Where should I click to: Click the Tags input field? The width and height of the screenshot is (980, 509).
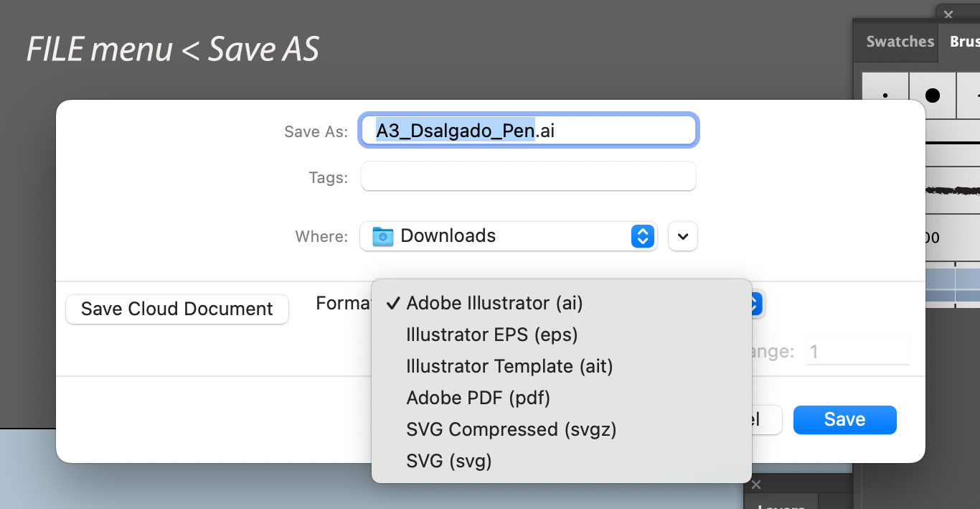(527, 177)
